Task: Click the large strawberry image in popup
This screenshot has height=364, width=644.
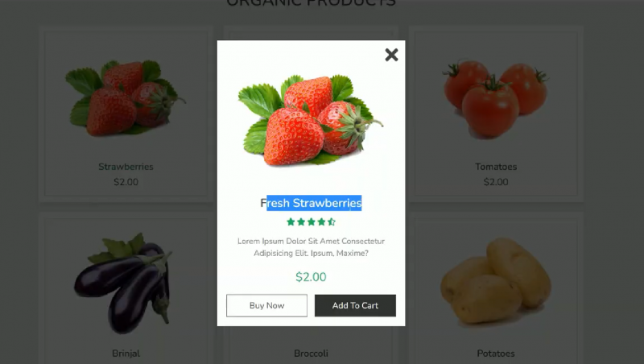Action: 311,120
